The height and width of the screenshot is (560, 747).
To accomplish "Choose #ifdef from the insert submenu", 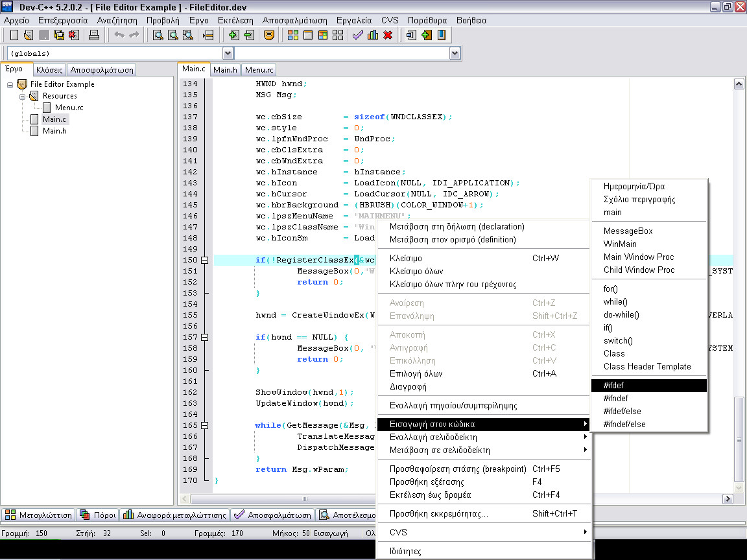I will [649, 385].
